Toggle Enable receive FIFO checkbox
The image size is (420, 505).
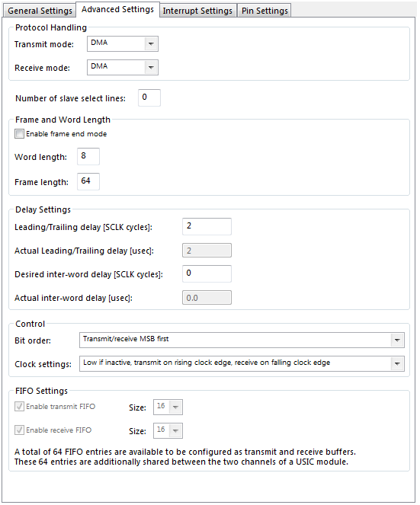coord(19,430)
